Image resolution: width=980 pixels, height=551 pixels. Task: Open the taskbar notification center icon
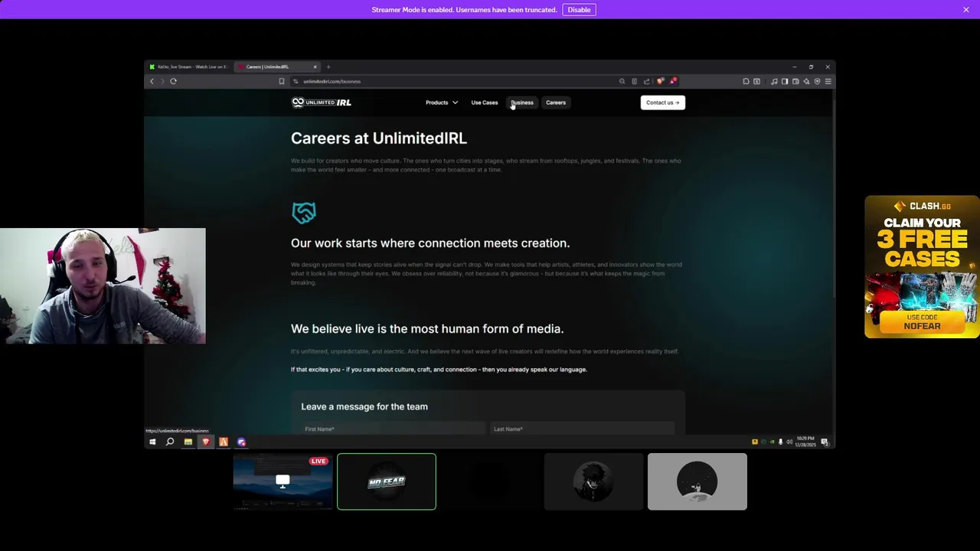point(825,442)
